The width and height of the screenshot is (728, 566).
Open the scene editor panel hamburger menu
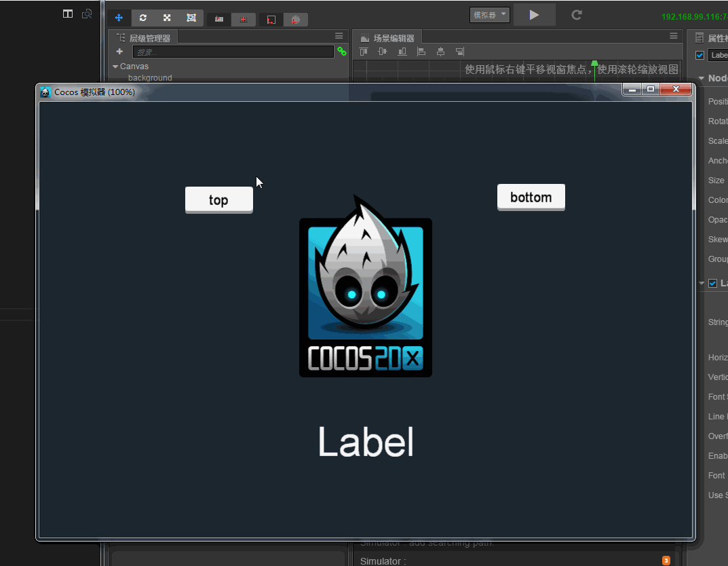[x=674, y=36]
